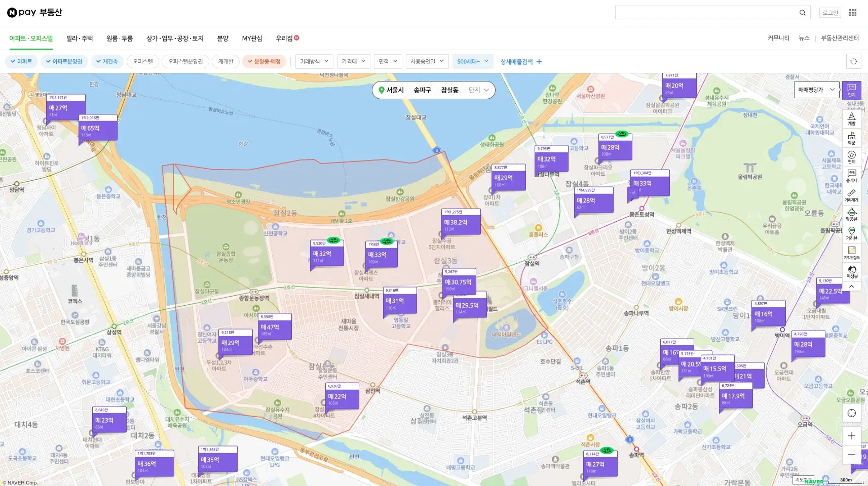This screenshot has height=486, width=868.
Task: Zoom in the map with plus button
Action: pos(852,436)
